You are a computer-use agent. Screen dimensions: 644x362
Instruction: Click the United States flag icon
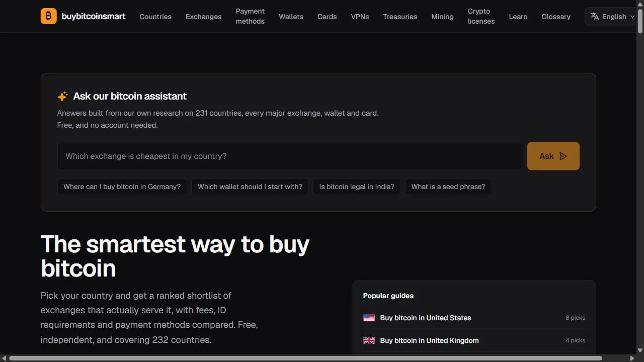pyautogui.click(x=369, y=318)
